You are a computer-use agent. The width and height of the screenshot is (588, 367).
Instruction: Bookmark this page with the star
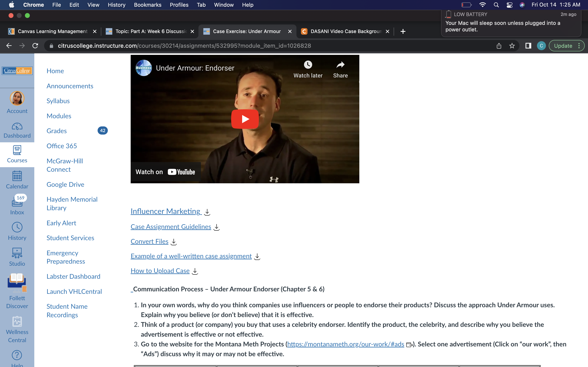tap(512, 46)
